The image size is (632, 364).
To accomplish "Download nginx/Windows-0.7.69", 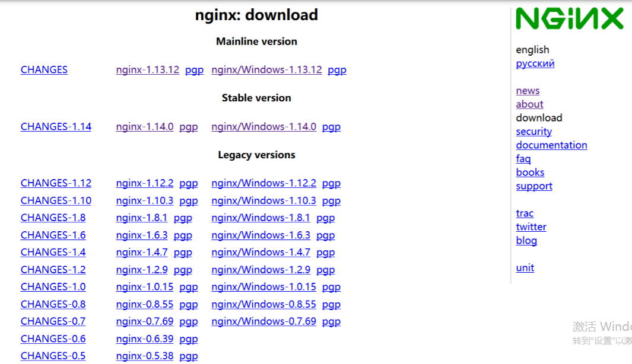I will click(263, 321).
